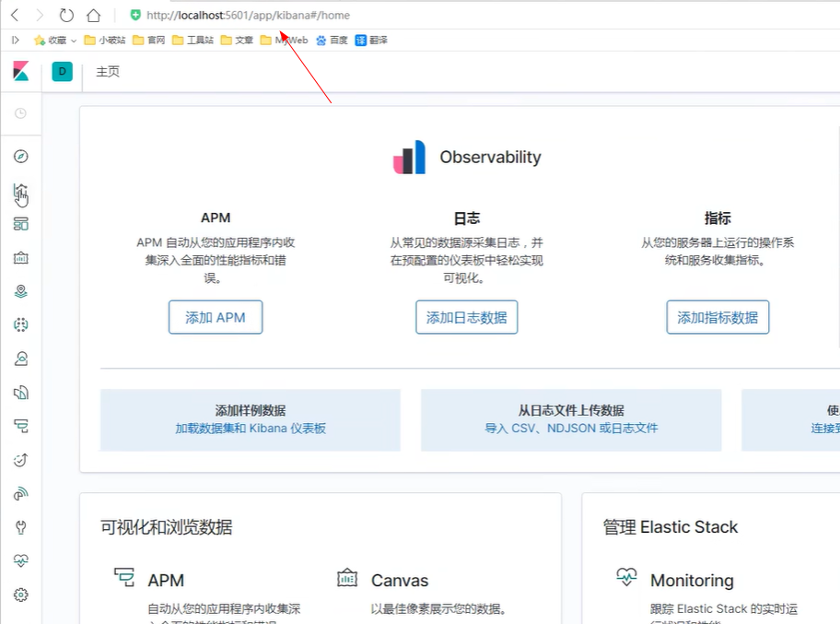This screenshot has width=840, height=624.
Task: Click the Canvas card icon
Action: (x=347, y=577)
